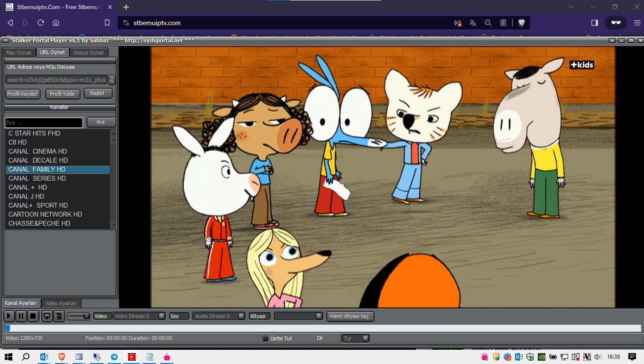Click the private sunglasses profile icon
The image size is (644, 364).
coord(616,23)
